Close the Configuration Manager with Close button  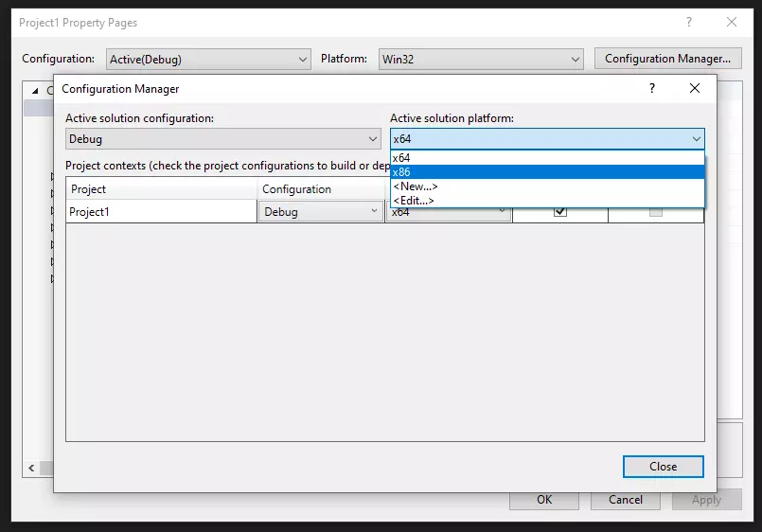pyautogui.click(x=664, y=467)
